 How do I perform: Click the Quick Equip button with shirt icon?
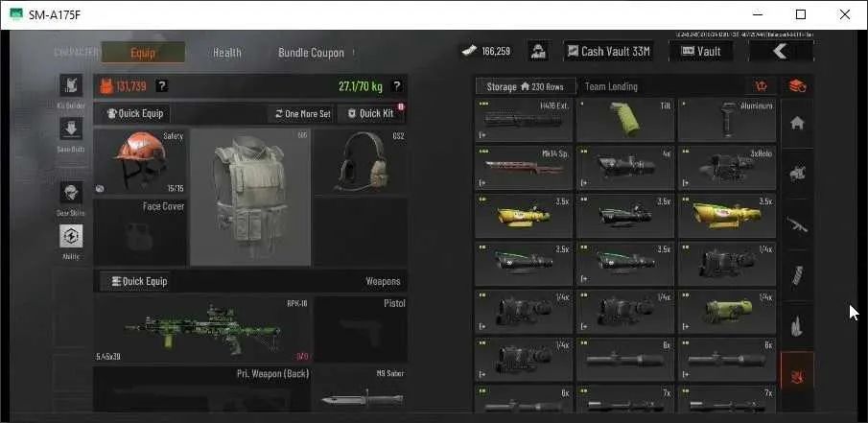(134, 113)
